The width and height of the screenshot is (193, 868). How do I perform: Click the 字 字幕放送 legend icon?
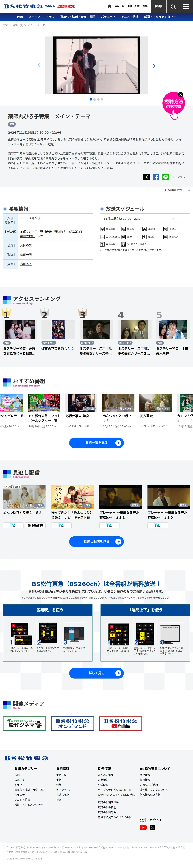(x=102, y=229)
